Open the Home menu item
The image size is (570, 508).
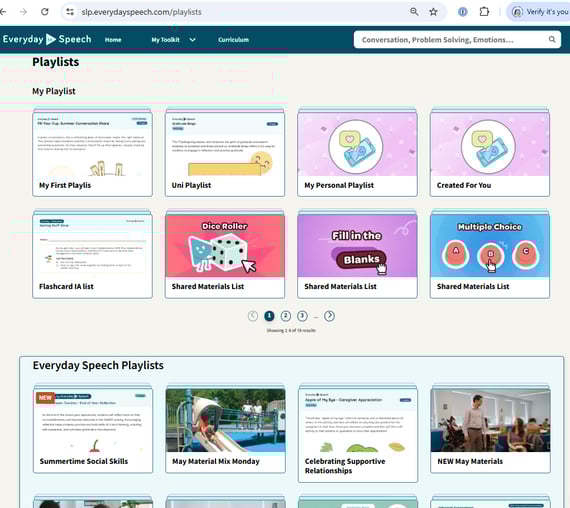click(113, 40)
